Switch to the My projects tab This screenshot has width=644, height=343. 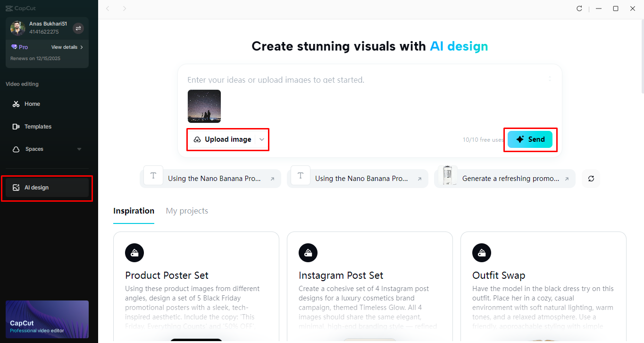coord(187,211)
